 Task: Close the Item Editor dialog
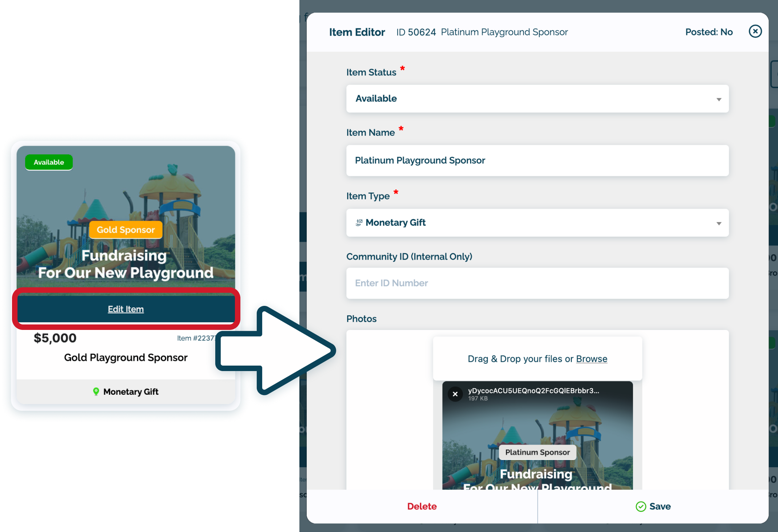pyautogui.click(x=755, y=32)
